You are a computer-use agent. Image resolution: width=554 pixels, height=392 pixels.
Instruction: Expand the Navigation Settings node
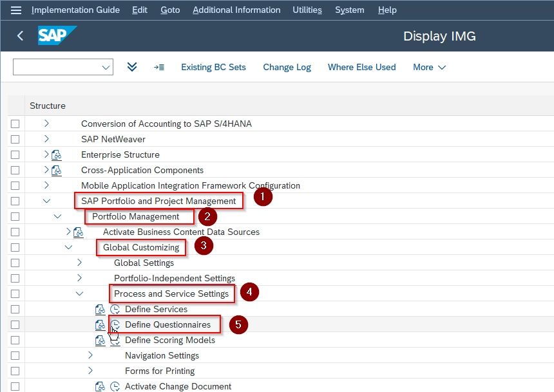tap(90, 355)
